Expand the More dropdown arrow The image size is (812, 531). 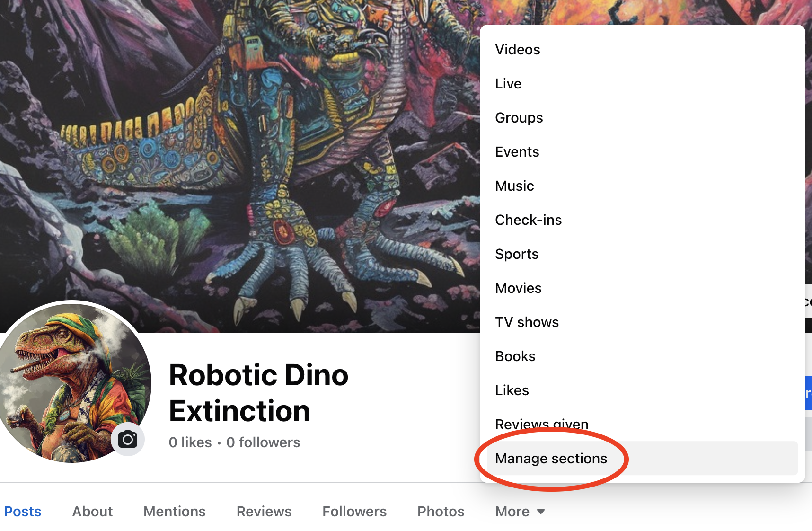click(541, 512)
